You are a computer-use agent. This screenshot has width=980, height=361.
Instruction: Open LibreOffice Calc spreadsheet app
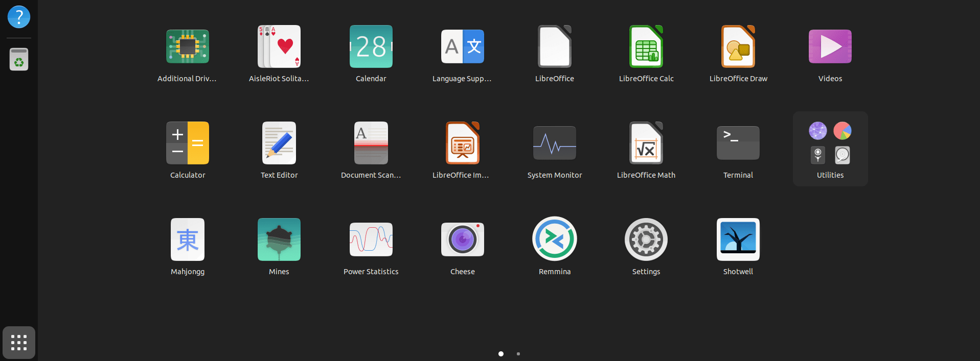646,53
